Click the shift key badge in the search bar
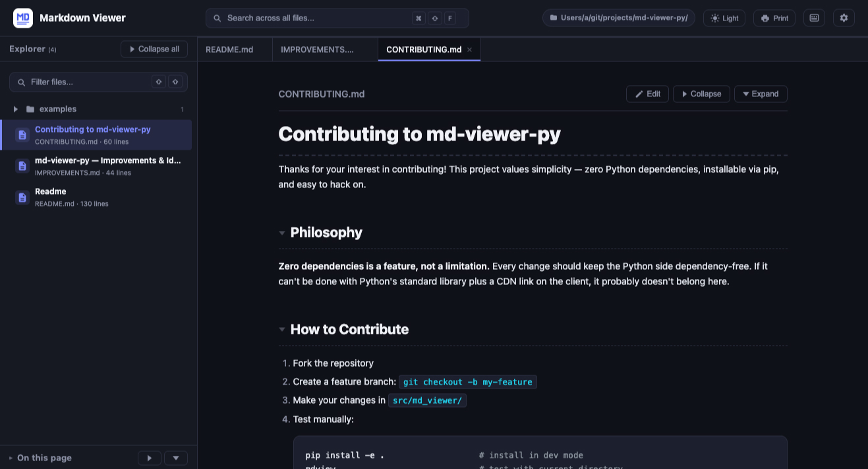This screenshot has width=868, height=469. click(434, 18)
